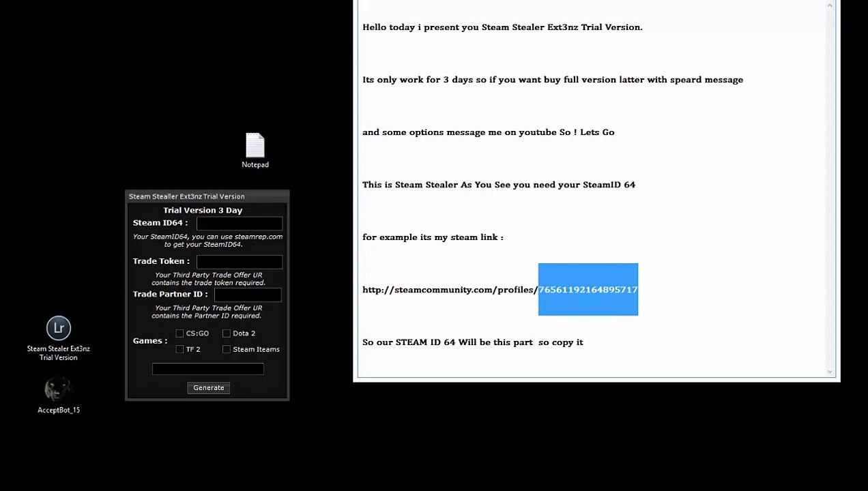
Task: Click the steamcommunity.com/profiles URL text
Action: pos(450,290)
